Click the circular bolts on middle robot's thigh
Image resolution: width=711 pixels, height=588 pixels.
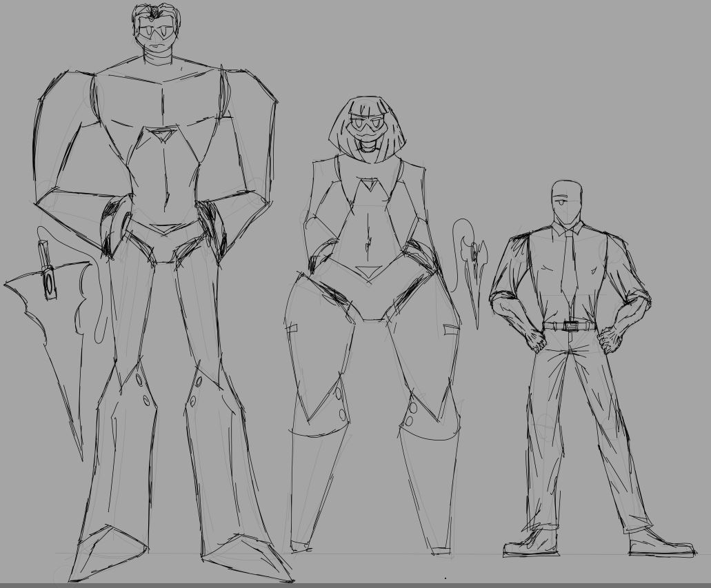pos(341,404)
